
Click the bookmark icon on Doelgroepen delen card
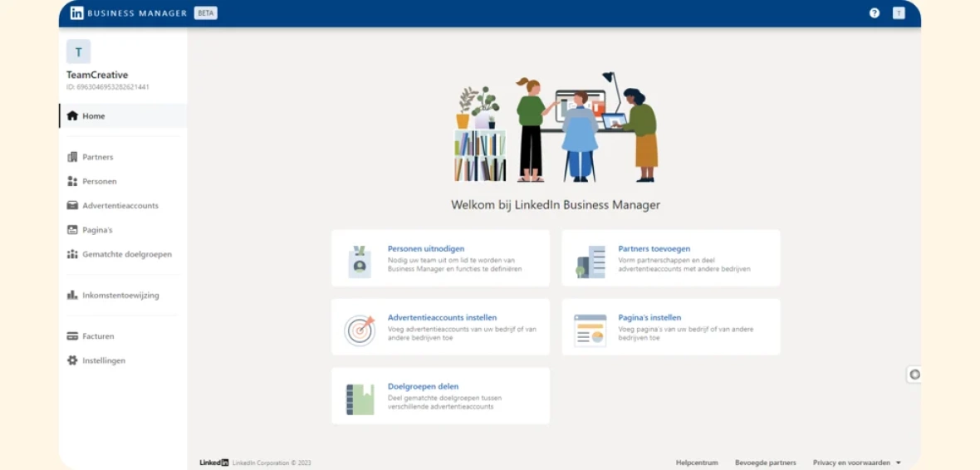pyautogui.click(x=360, y=400)
